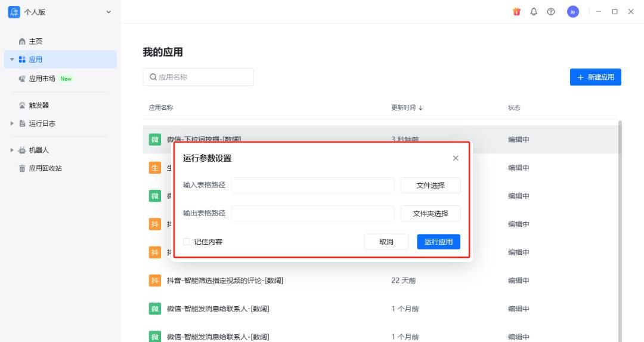Select the 抖音-智能筛选指定视频的评论-[数阔] app

coord(225,281)
